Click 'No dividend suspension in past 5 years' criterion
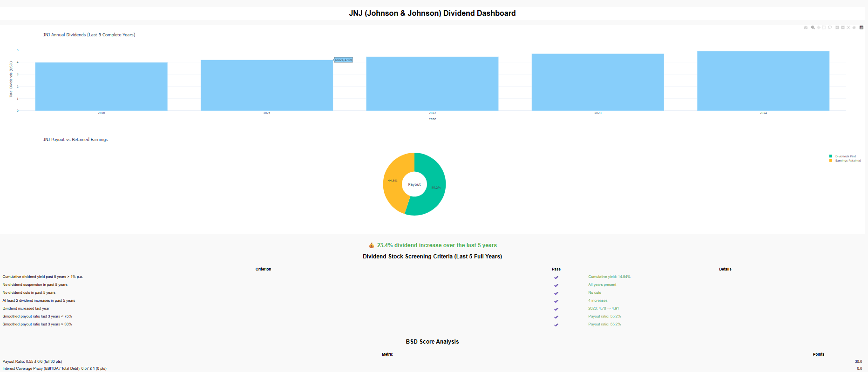Image resolution: width=868 pixels, height=372 pixels. [35, 285]
